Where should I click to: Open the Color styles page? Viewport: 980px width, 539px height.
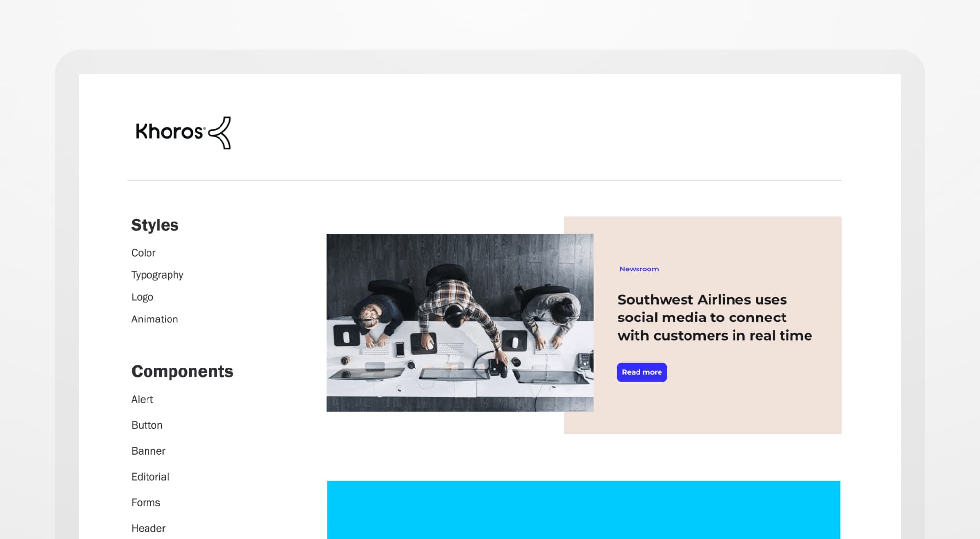[x=143, y=253]
